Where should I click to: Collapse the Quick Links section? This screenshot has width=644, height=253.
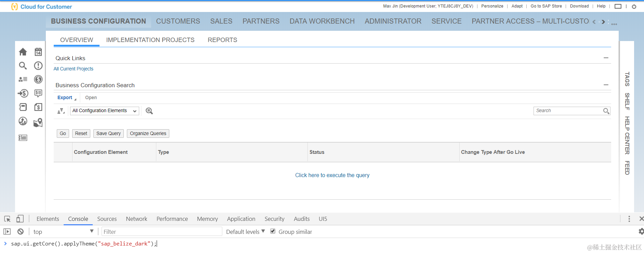(x=606, y=58)
